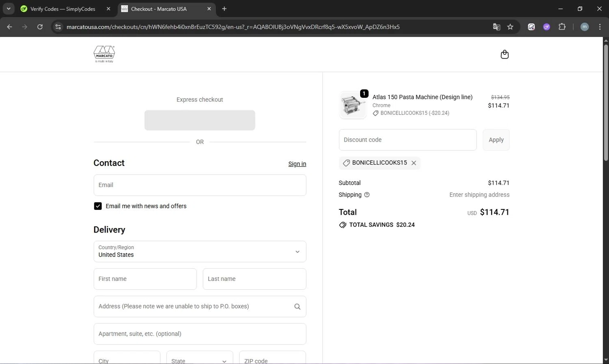Click the browser forward arrow

click(25, 27)
